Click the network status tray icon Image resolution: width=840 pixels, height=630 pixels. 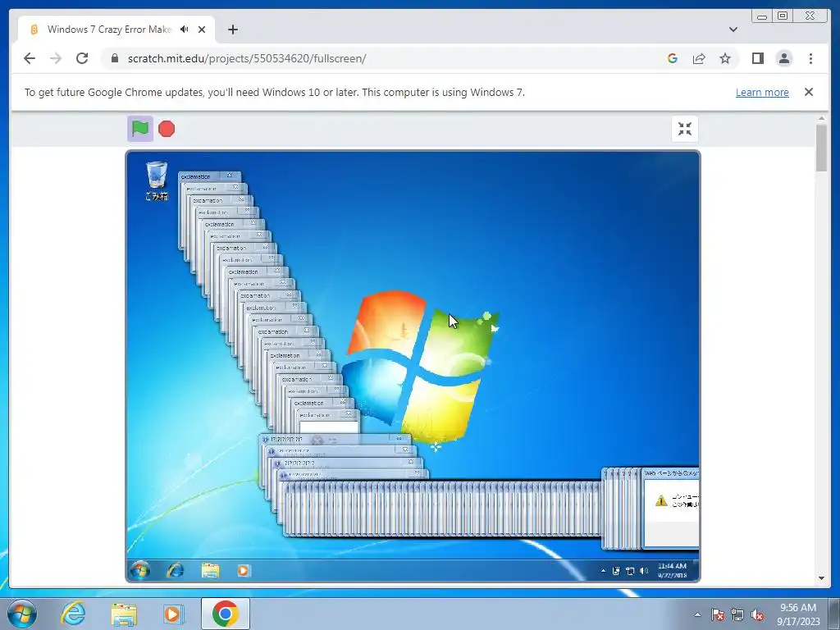tap(737, 614)
